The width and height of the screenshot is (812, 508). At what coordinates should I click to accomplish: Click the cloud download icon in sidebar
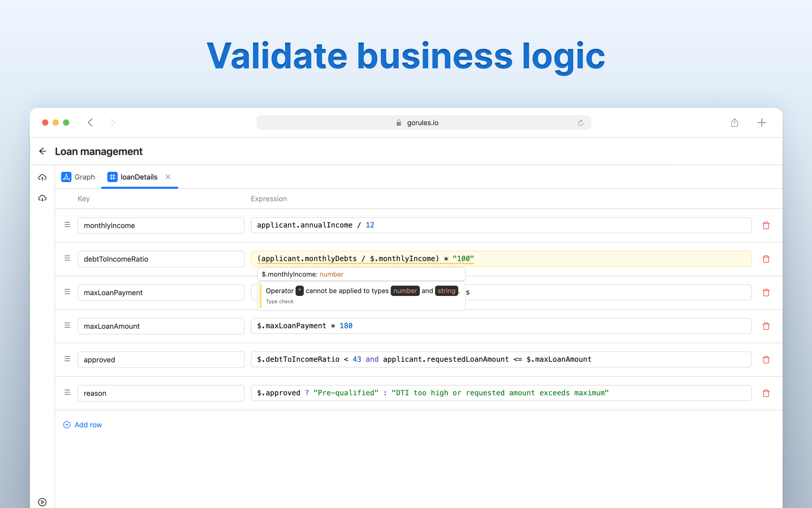click(42, 198)
